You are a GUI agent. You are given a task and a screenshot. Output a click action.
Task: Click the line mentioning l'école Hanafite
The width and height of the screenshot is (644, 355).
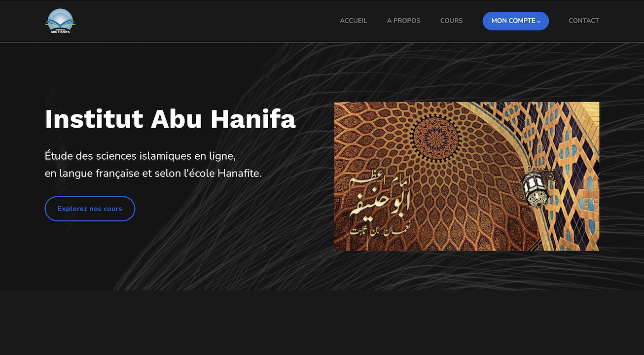(153, 174)
